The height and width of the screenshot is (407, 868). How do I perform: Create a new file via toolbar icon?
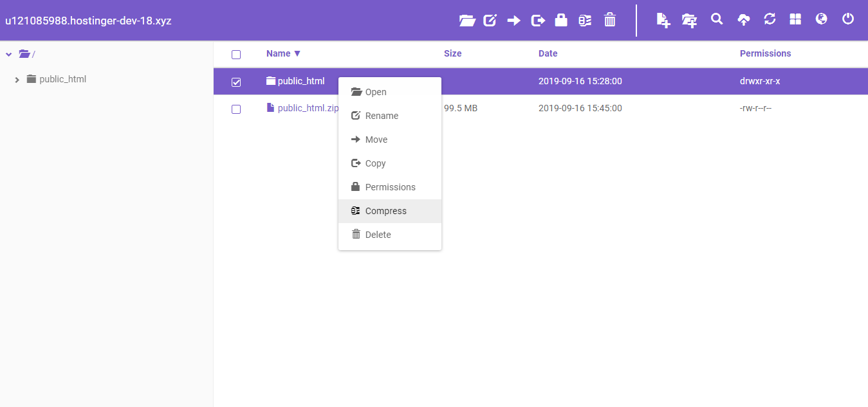[x=663, y=20]
